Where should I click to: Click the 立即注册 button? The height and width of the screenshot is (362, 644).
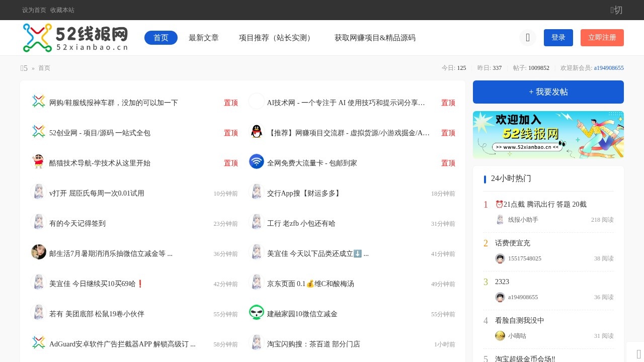[602, 38]
